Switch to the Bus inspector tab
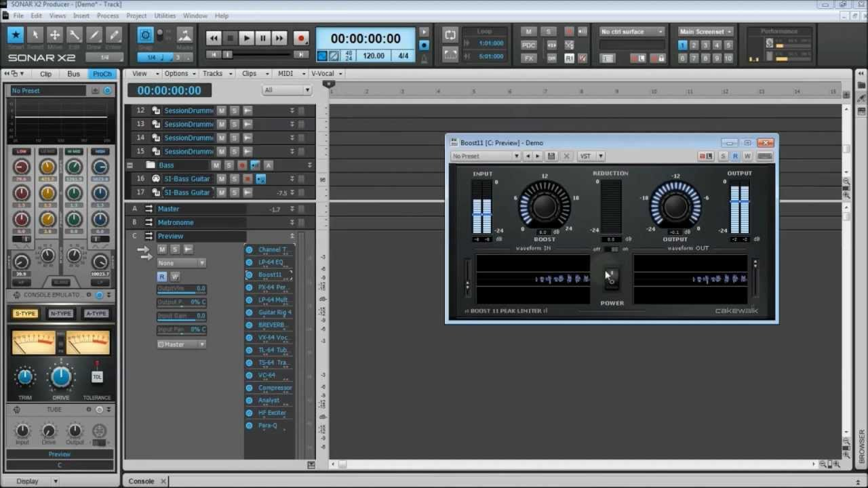868x488 pixels. [x=73, y=74]
